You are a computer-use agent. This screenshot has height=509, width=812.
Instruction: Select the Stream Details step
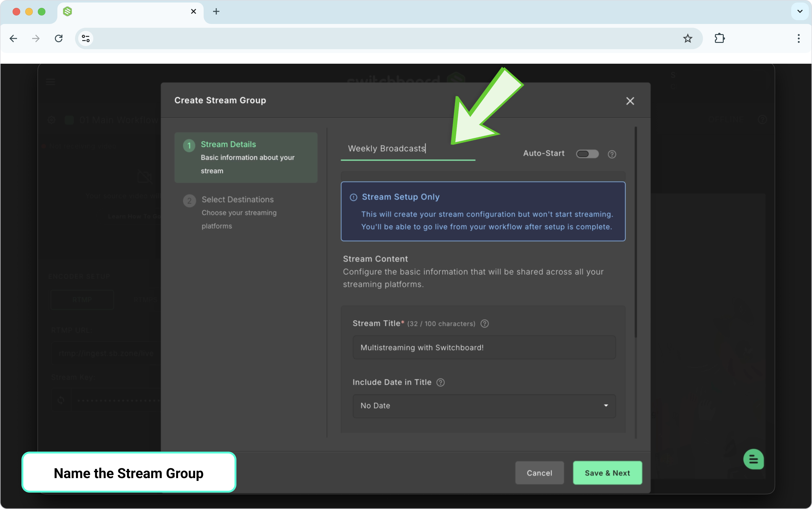click(246, 158)
